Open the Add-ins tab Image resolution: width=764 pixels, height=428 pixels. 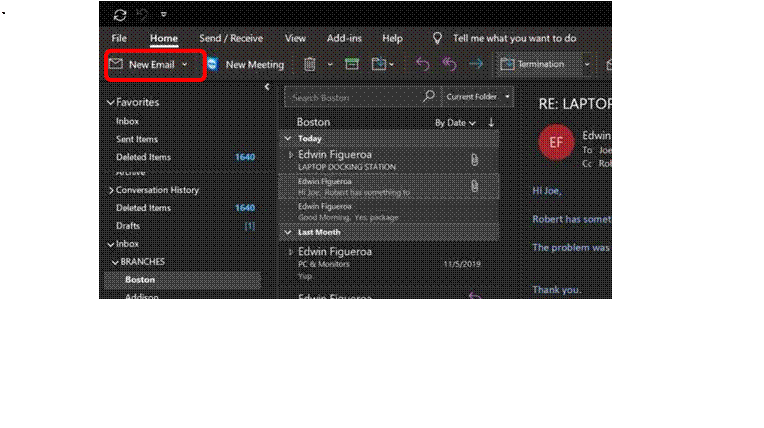(x=344, y=38)
